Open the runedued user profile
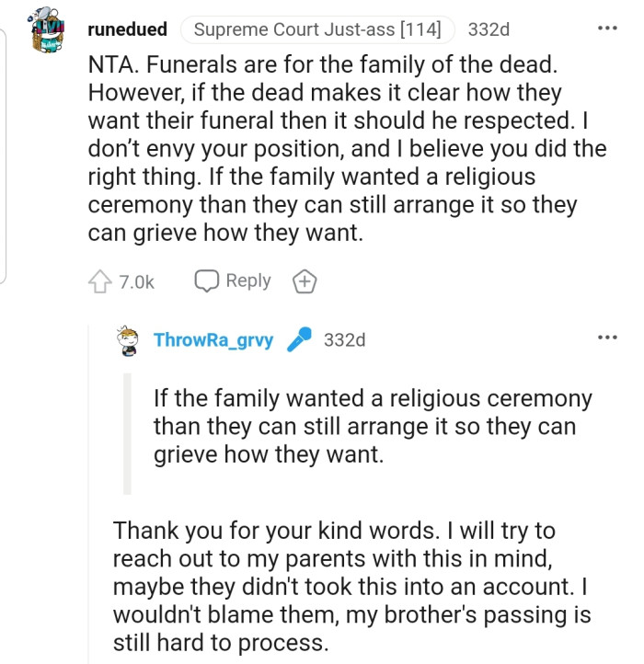The image size is (644, 664). pos(127,29)
